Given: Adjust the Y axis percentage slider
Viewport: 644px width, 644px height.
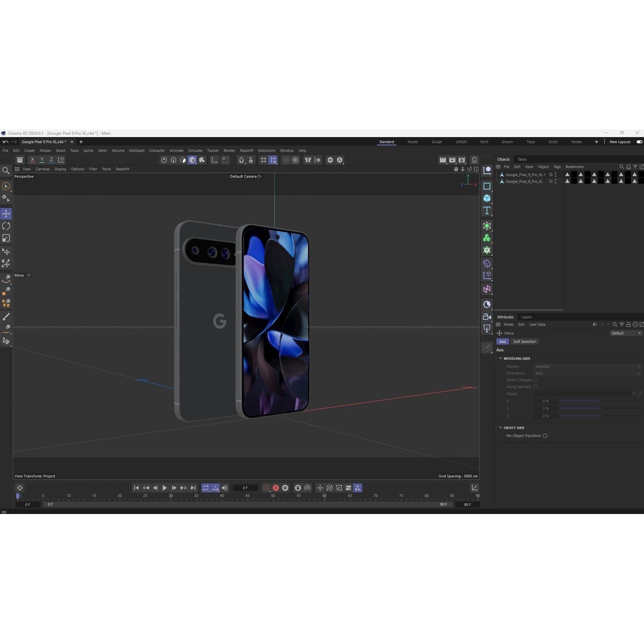Looking at the screenshot, I should point(600,408).
